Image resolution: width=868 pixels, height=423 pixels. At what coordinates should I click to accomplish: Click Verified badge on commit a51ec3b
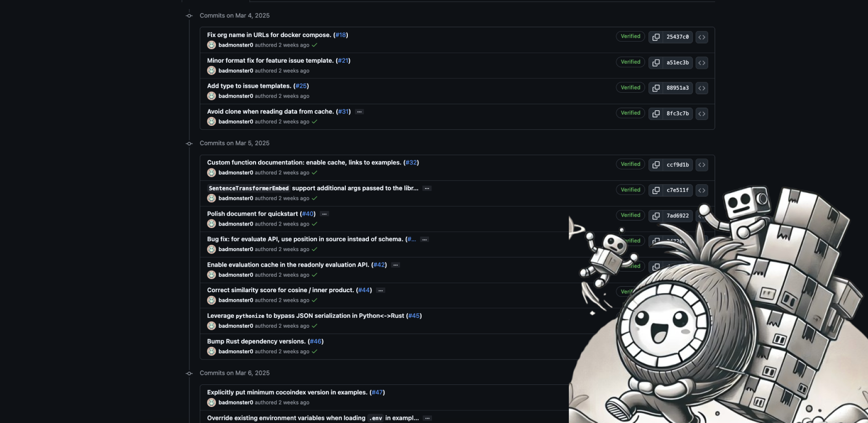pyautogui.click(x=630, y=62)
